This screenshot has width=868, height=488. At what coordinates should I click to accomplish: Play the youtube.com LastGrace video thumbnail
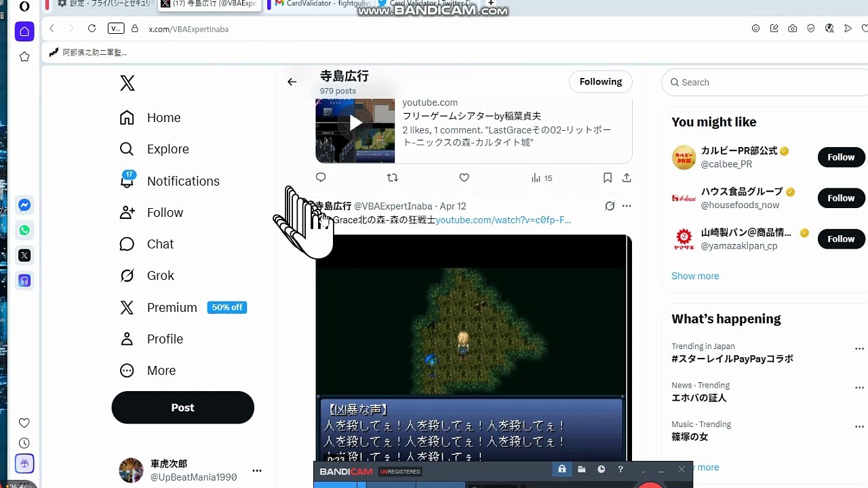355,123
